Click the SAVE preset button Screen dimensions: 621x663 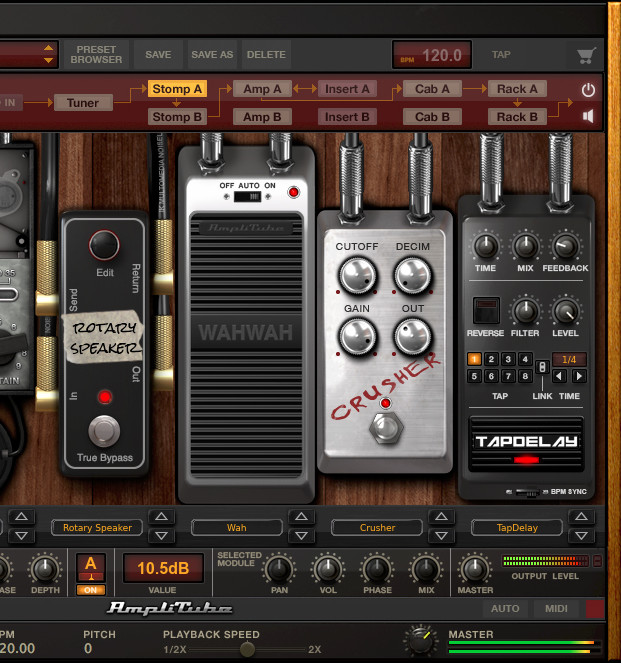click(158, 55)
